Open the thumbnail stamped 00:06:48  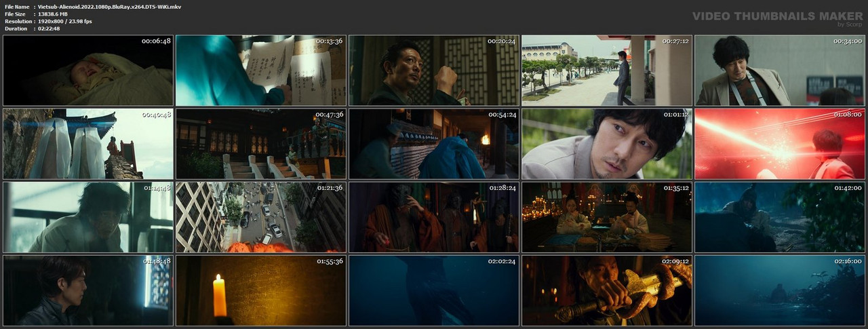[x=88, y=71]
